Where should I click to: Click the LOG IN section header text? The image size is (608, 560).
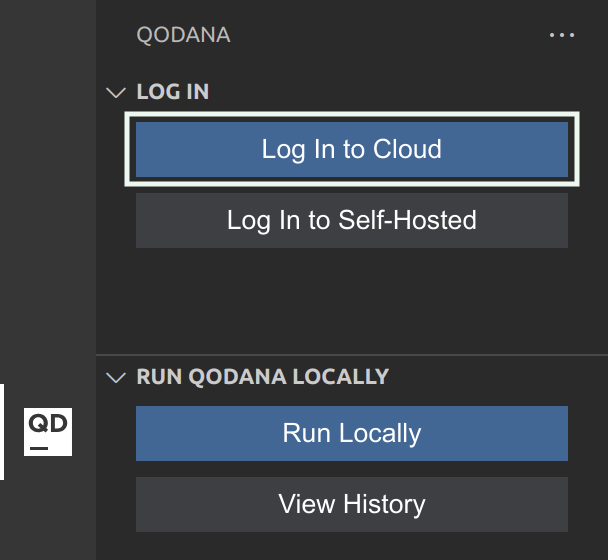[x=173, y=92]
